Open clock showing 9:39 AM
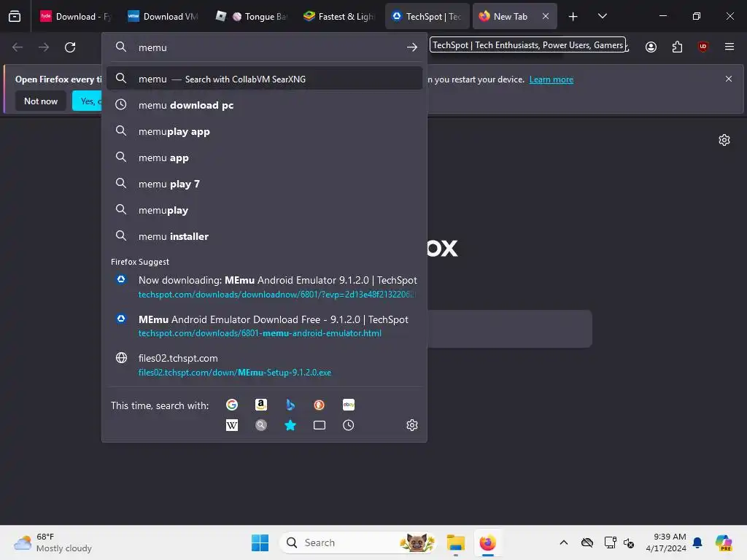The image size is (747, 560). (x=666, y=542)
